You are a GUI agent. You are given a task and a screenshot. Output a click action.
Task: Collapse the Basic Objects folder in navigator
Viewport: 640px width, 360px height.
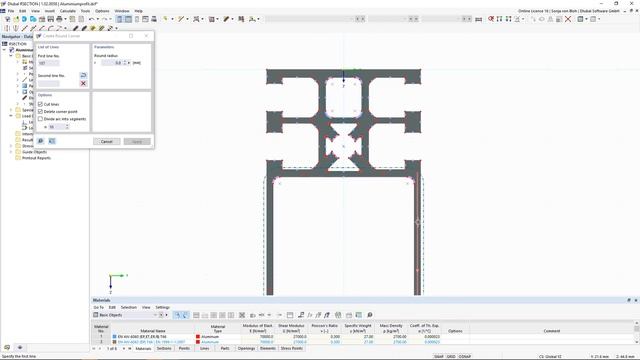click(11, 56)
